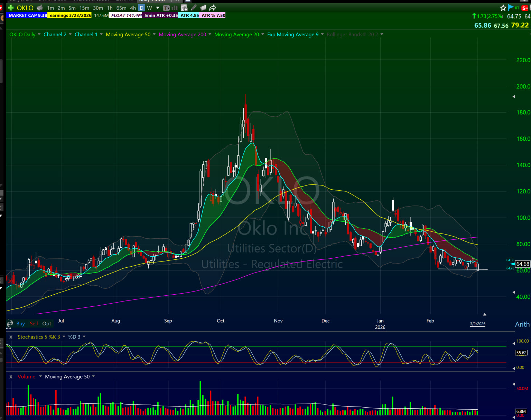Screen dimensions: 531x420
Task: Click the MARKET CAP 9.3B label
Action: 27,15
